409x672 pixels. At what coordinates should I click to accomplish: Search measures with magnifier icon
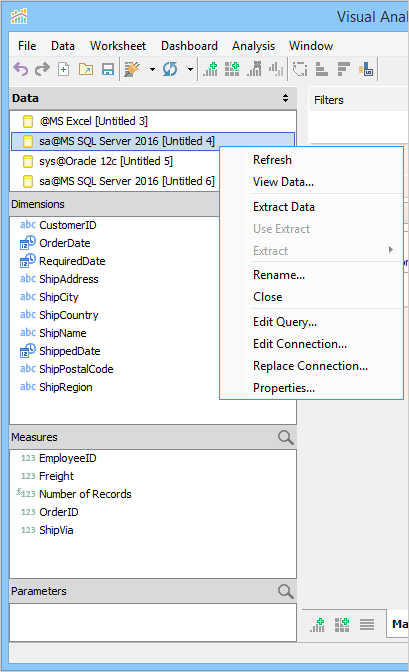[286, 437]
